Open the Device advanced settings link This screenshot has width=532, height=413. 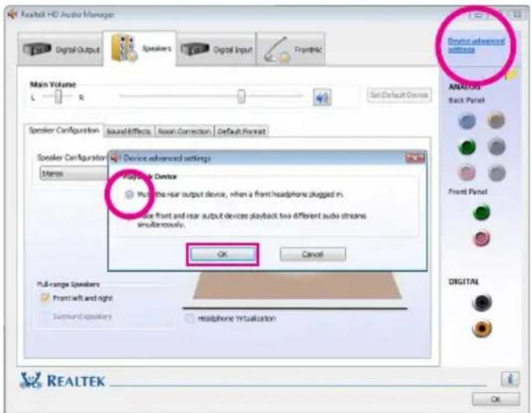[476, 45]
